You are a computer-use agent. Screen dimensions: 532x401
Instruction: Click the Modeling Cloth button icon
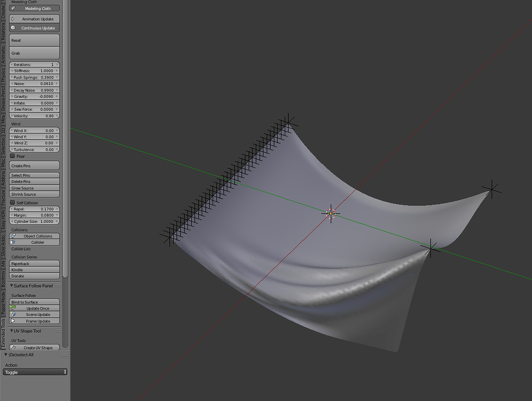(13, 8)
